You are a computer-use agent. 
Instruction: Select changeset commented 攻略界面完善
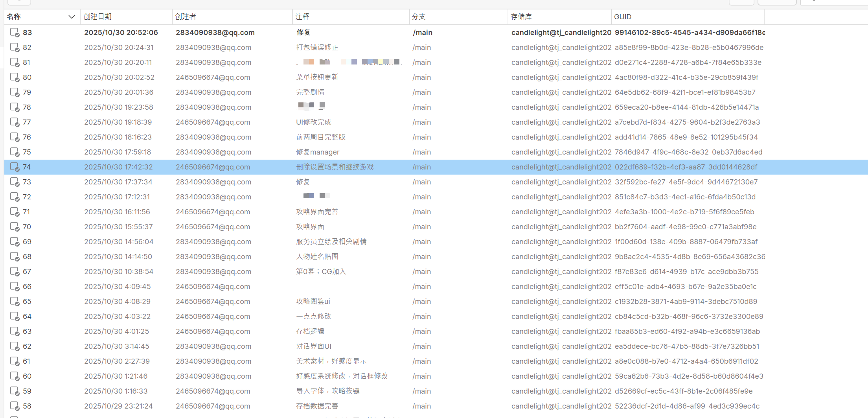click(x=317, y=212)
